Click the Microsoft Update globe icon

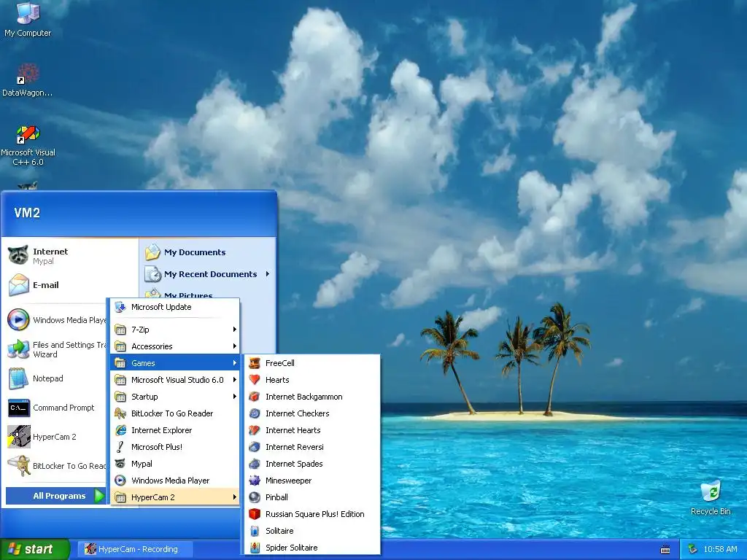click(x=120, y=307)
